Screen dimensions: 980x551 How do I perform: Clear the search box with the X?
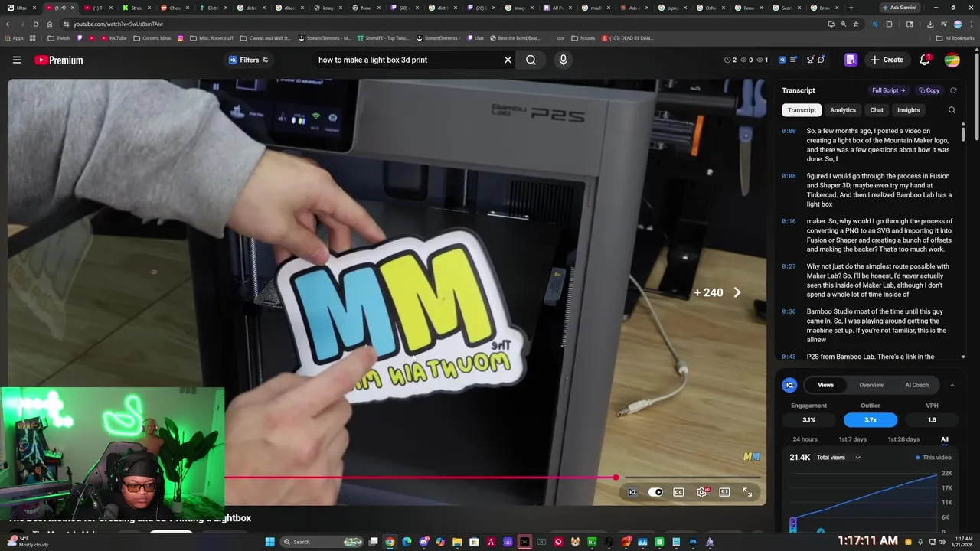click(508, 60)
